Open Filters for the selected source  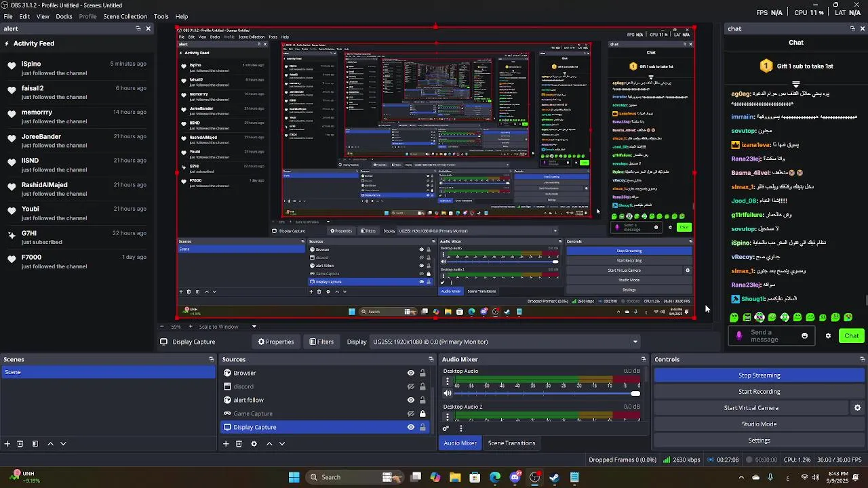coord(321,342)
